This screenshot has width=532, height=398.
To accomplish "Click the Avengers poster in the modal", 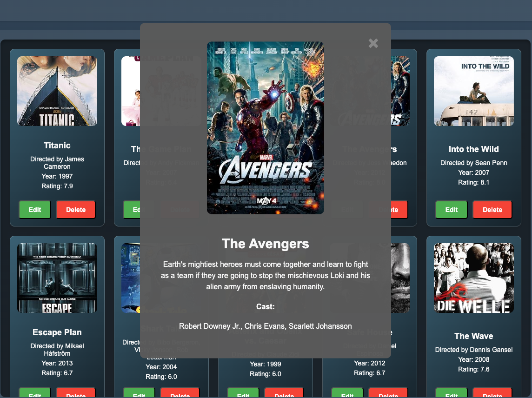I will [x=266, y=127].
